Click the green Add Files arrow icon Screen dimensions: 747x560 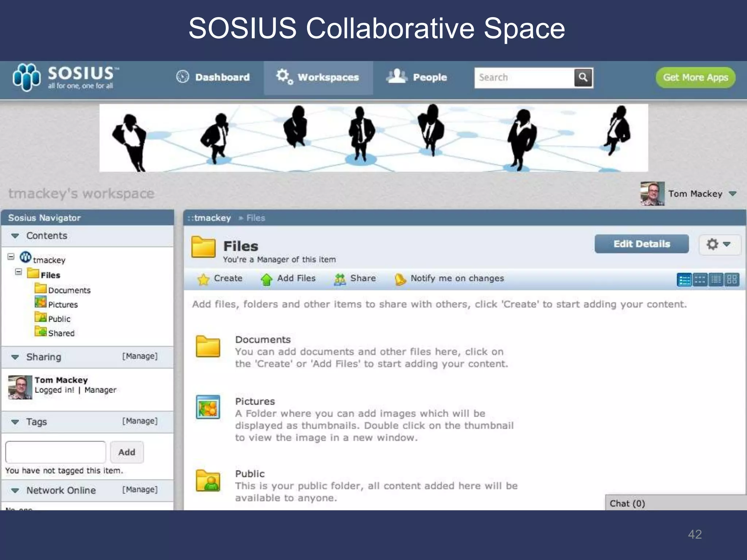(267, 279)
